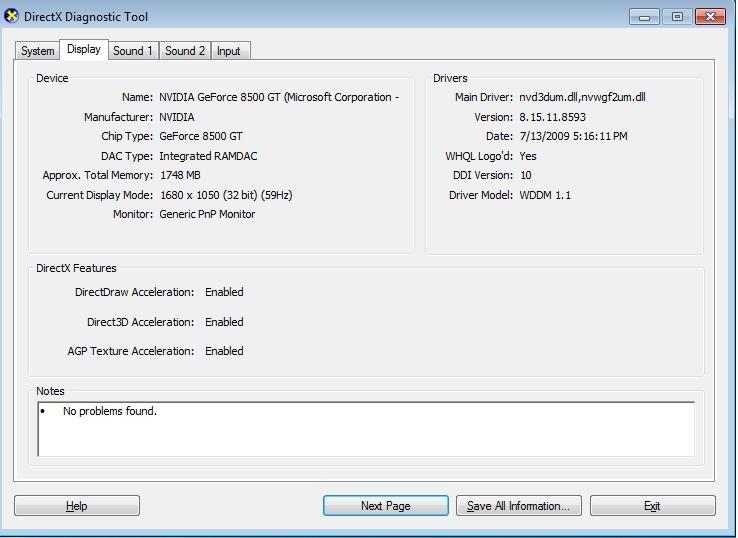Click the Next Page button
738x538 pixels.
click(385, 506)
